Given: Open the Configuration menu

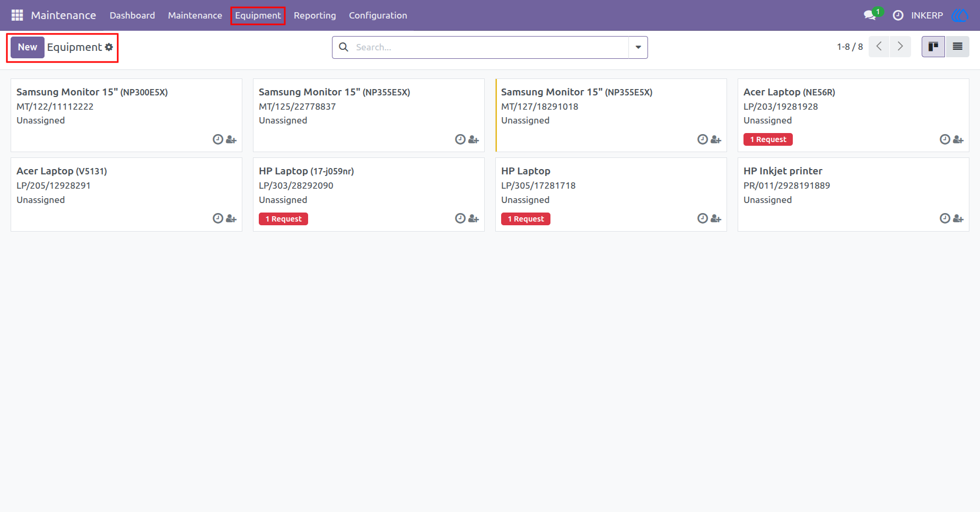Looking at the screenshot, I should coord(378,15).
